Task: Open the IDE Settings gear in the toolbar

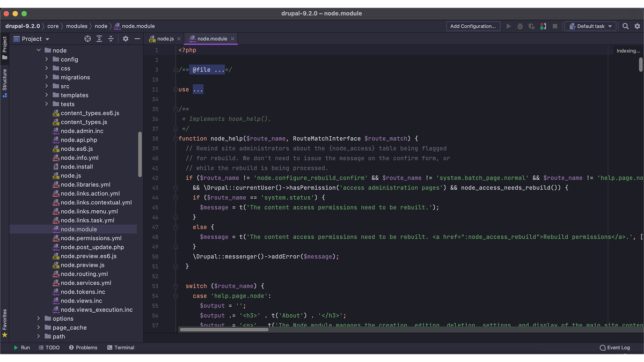Action: coord(637,26)
